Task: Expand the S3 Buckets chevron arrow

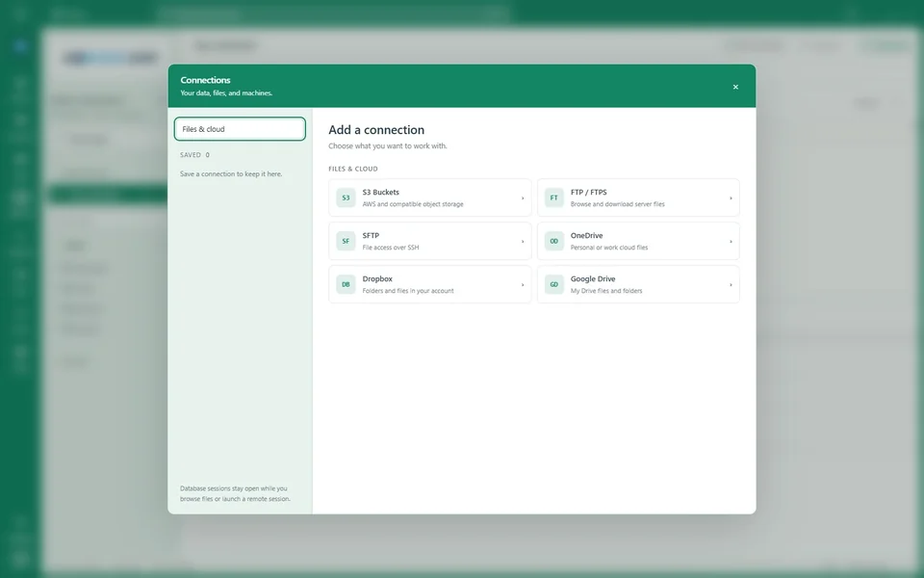Action: coord(523,198)
